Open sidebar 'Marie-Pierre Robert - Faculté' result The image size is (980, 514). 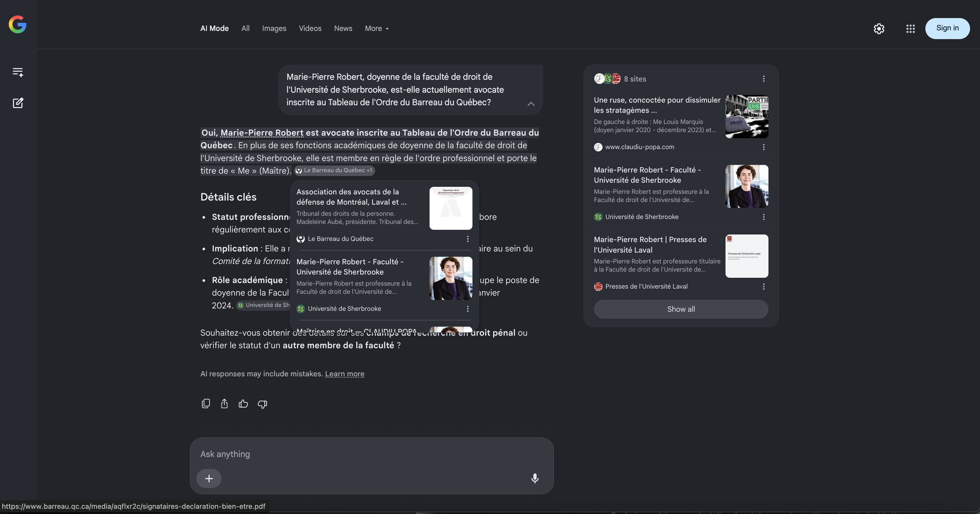[x=647, y=175]
